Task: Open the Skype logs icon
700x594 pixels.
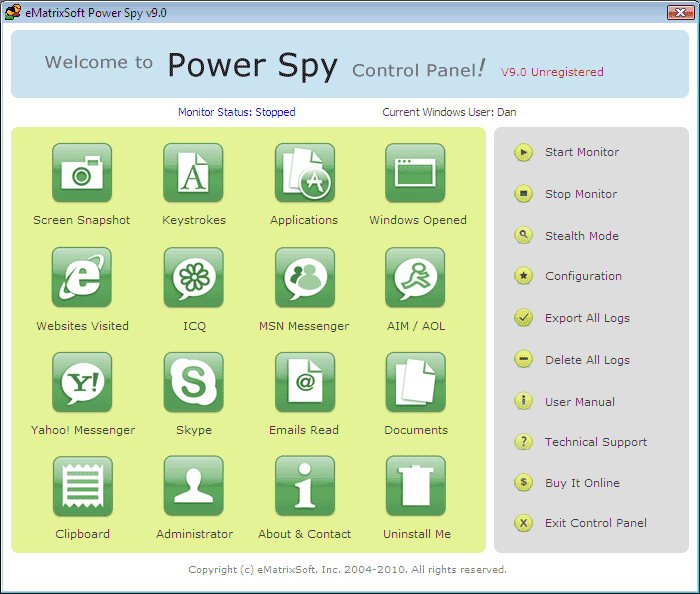Action: [194, 382]
